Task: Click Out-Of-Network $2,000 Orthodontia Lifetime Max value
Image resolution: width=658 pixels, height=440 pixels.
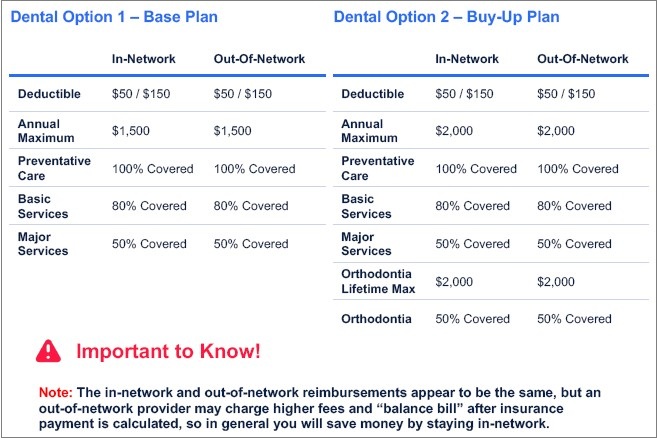Action: pyautogui.click(x=560, y=282)
